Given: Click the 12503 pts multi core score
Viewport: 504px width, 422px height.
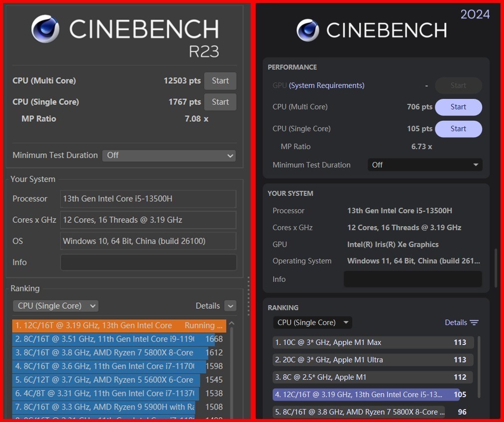Looking at the screenshot, I should [182, 81].
